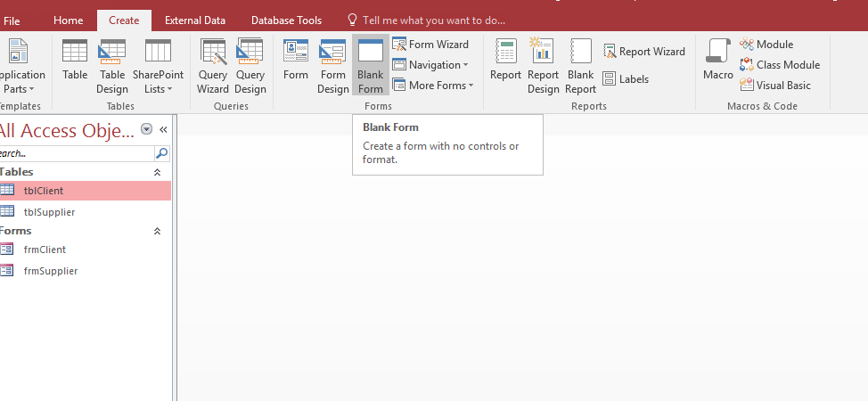Image resolution: width=868 pixels, height=401 pixels.
Task: Select the frmClient form
Action: coord(86,250)
